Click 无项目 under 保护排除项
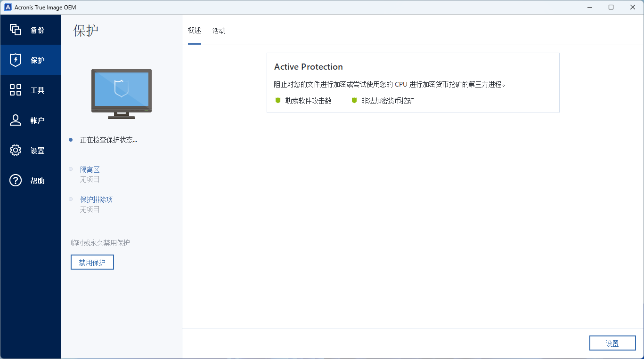This screenshot has height=359, width=644. coord(90,209)
